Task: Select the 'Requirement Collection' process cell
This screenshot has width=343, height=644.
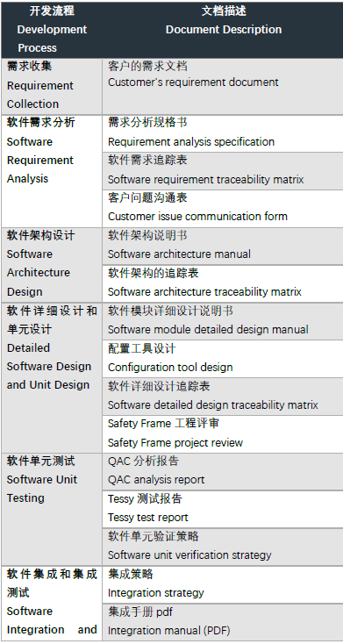Action: tap(52, 86)
